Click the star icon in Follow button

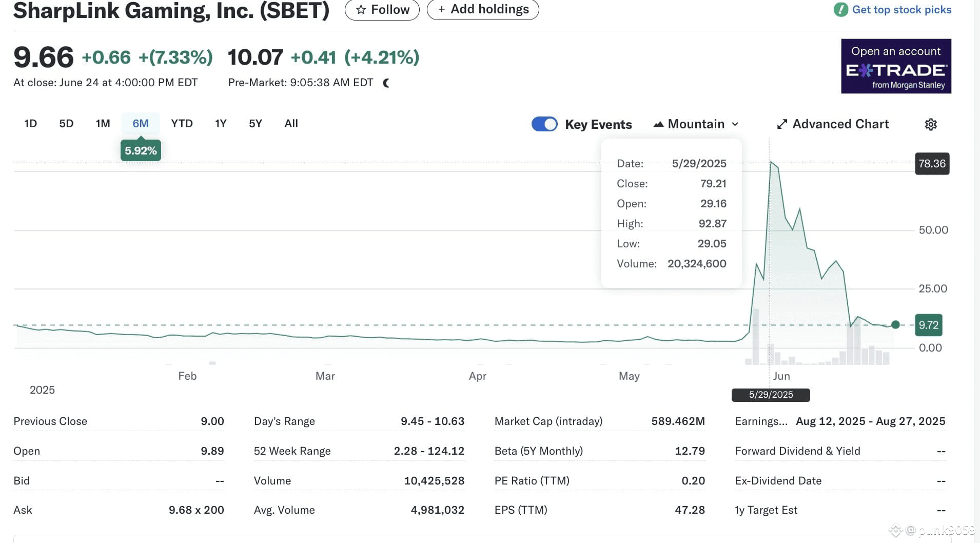click(x=361, y=10)
